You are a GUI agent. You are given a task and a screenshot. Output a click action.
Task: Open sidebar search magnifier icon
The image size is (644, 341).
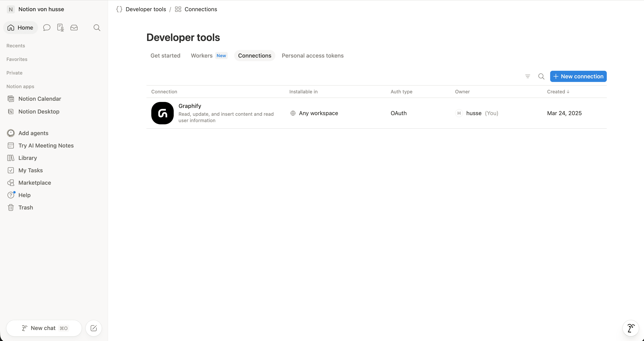97,27
